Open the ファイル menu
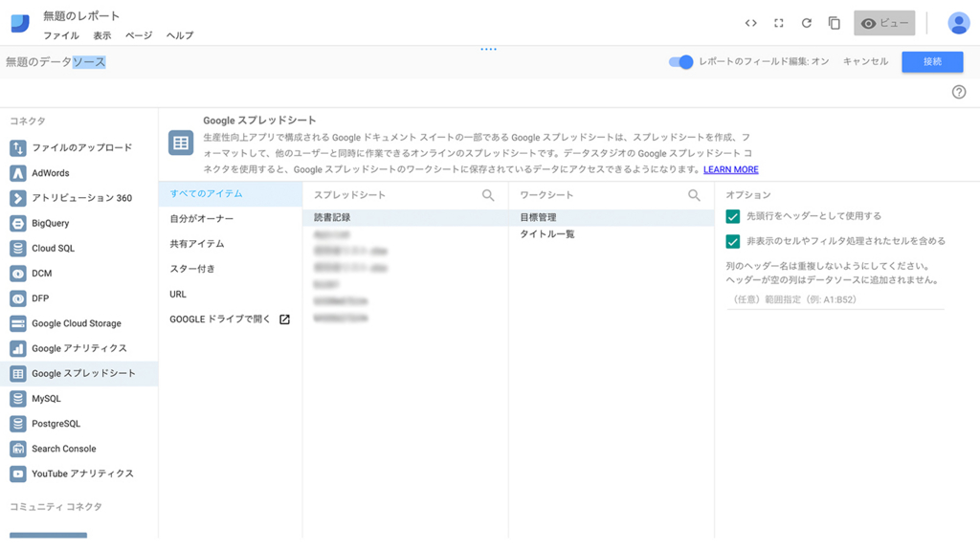The image size is (980, 551). coord(61,34)
